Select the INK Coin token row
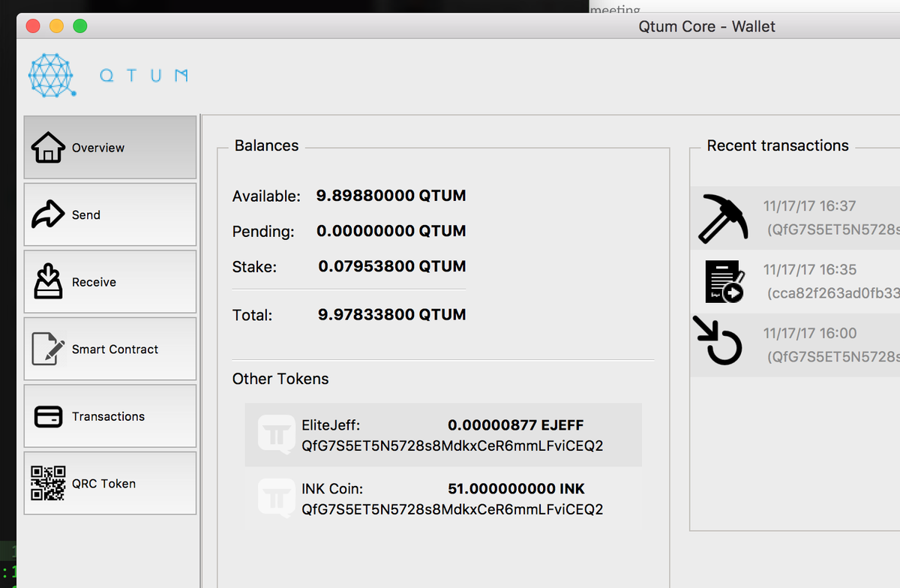 [x=443, y=499]
